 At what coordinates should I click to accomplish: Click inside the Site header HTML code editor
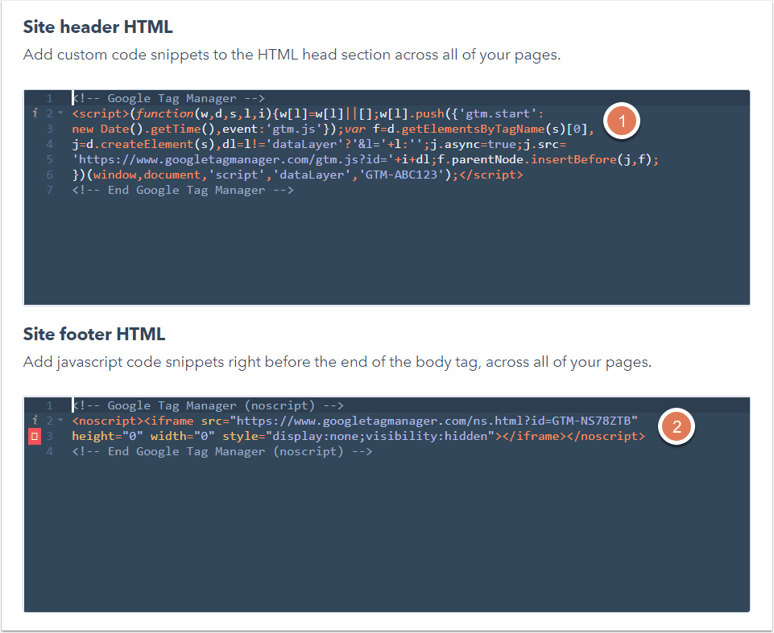tap(387, 198)
